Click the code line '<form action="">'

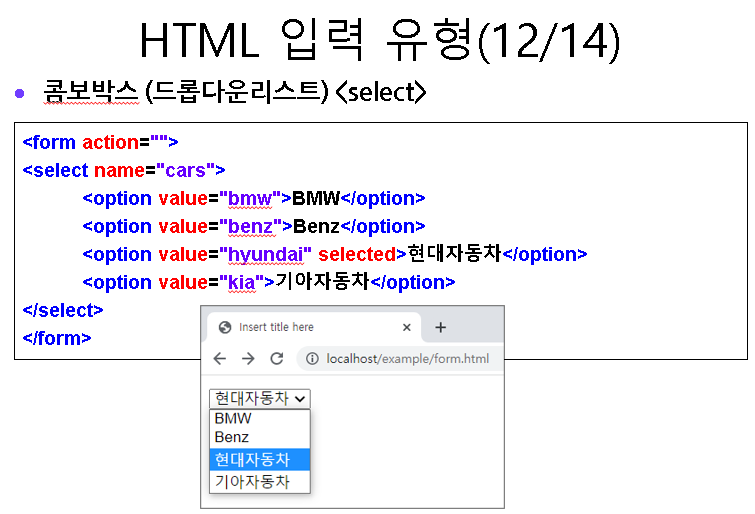(x=101, y=143)
